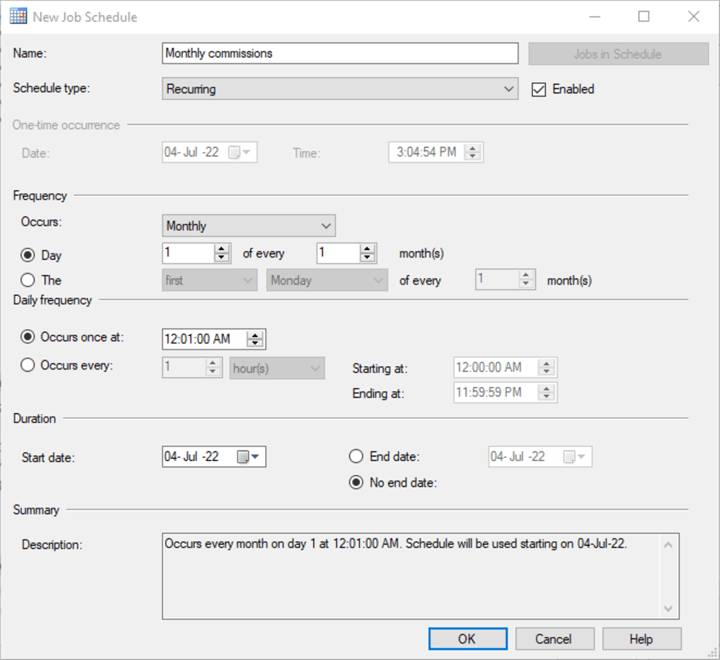The height and width of the screenshot is (660, 720).
Task: Decrease the day number spinner
Action: 222,258
